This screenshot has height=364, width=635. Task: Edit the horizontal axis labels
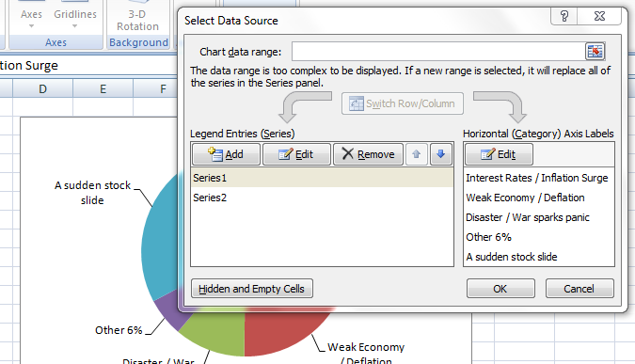499,154
